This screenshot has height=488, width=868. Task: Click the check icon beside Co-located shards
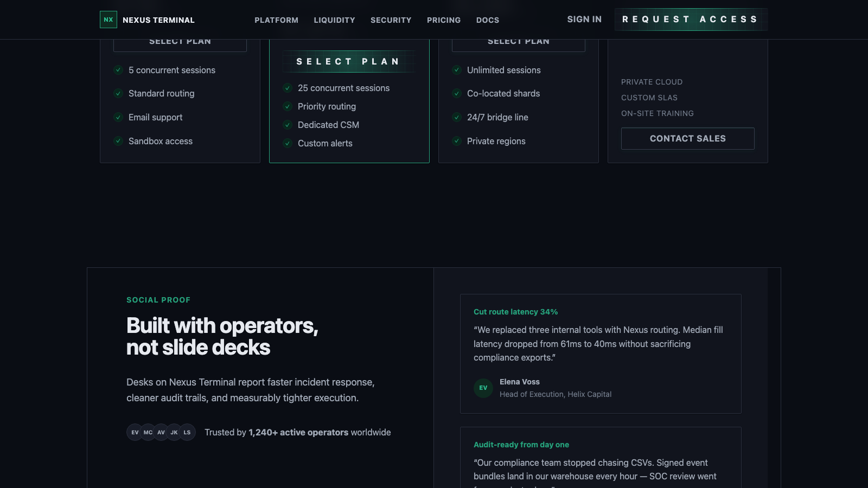click(457, 93)
